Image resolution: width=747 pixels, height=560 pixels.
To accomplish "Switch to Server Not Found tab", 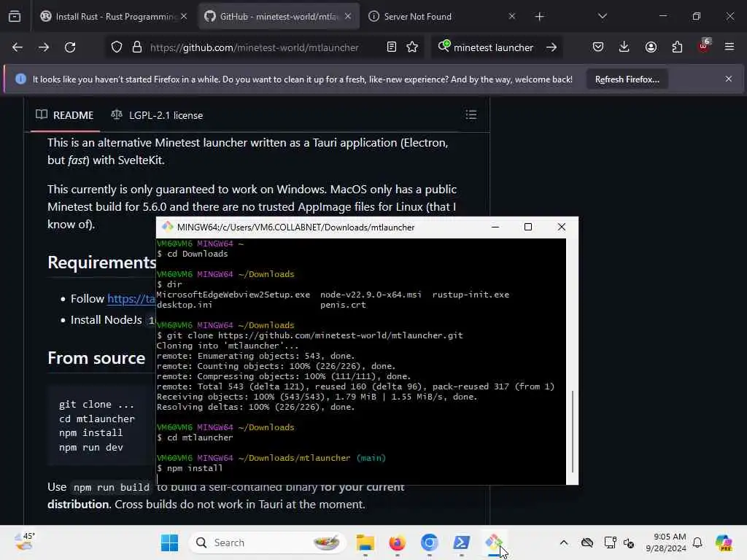I will [443, 17].
